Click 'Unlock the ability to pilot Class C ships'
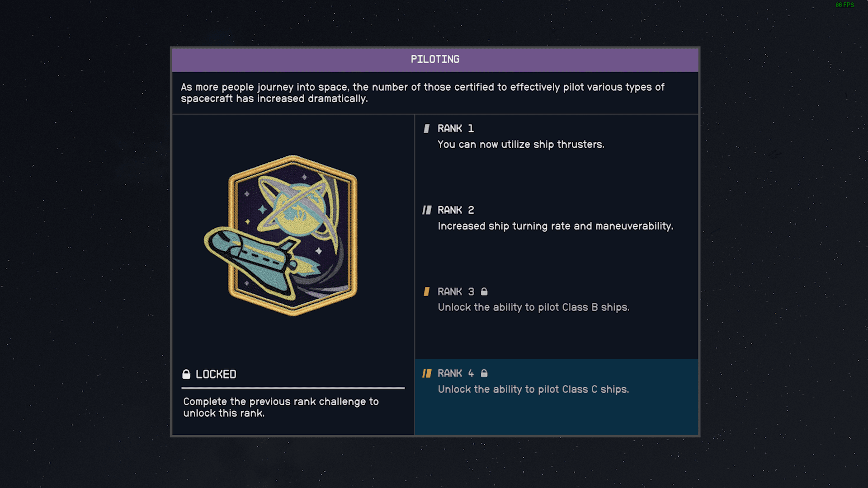 pyautogui.click(x=533, y=389)
